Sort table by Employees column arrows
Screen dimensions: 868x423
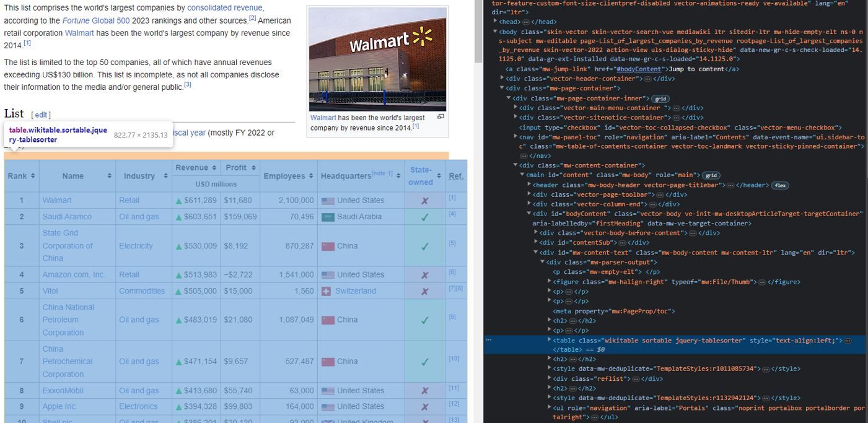[x=310, y=177]
